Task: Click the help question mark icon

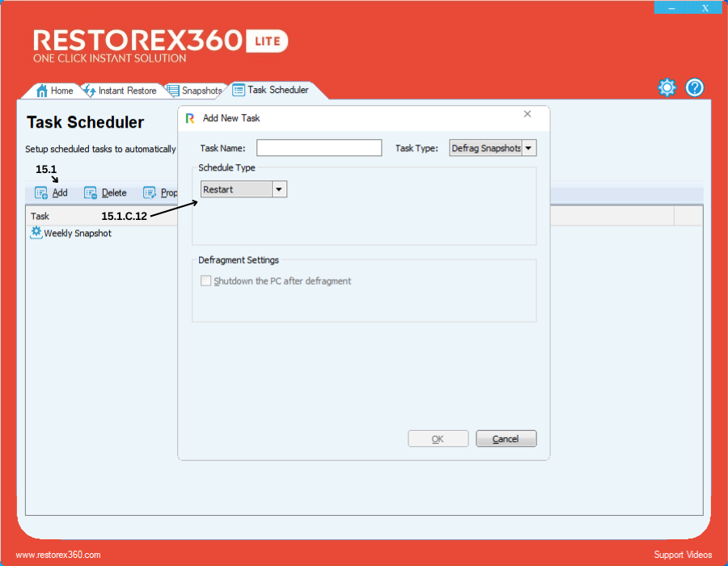Action: 695,88
